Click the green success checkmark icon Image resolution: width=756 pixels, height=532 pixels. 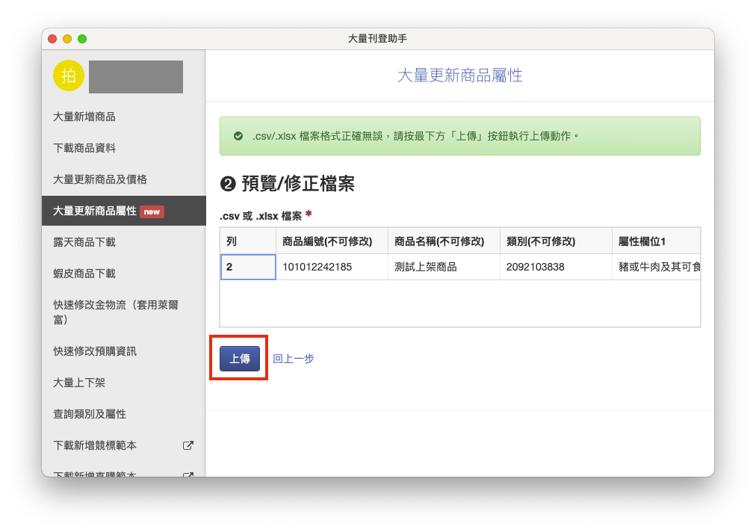[238, 136]
